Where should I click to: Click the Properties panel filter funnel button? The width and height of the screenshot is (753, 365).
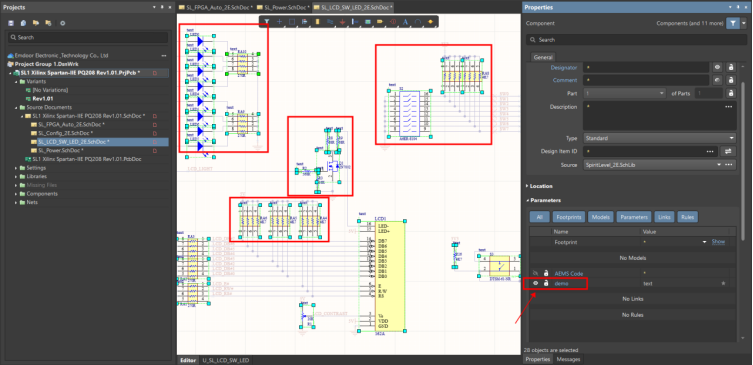coord(732,23)
